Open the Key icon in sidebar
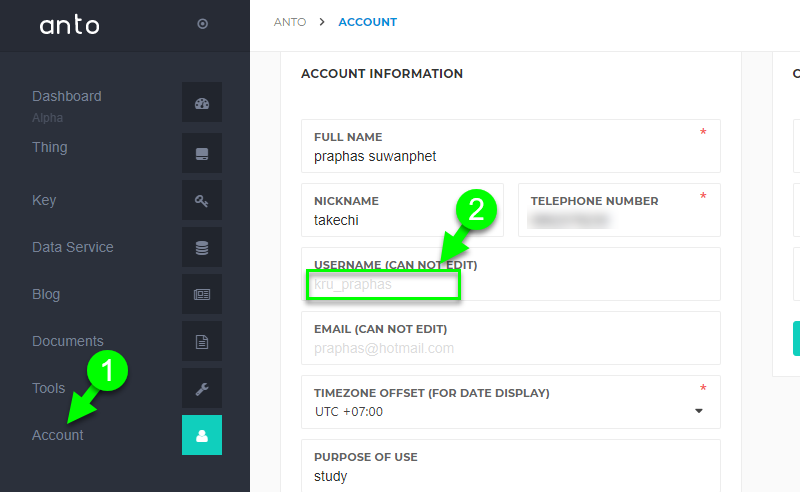 pos(202,200)
